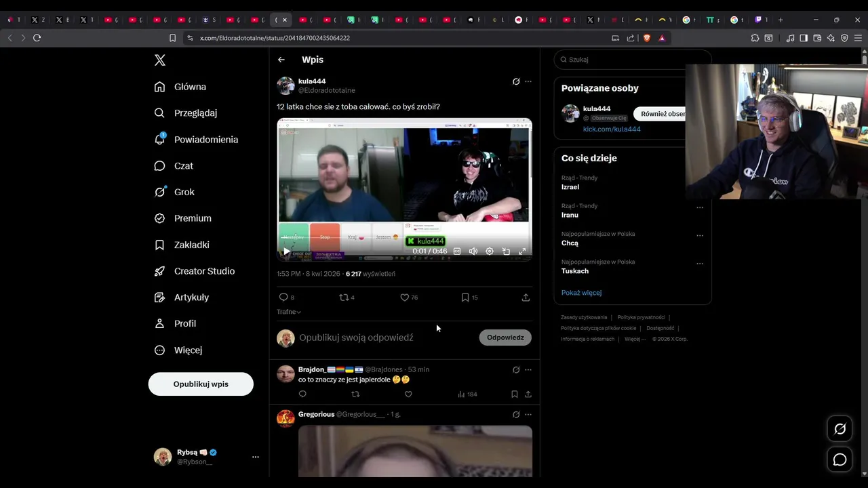Image resolution: width=868 pixels, height=488 pixels.
Task: Enter video fullscreen
Action: pyautogui.click(x=522, y=251)
